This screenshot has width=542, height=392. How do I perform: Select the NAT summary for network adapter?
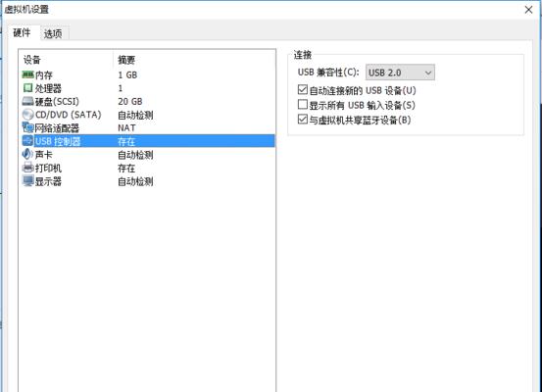(126, 128)
